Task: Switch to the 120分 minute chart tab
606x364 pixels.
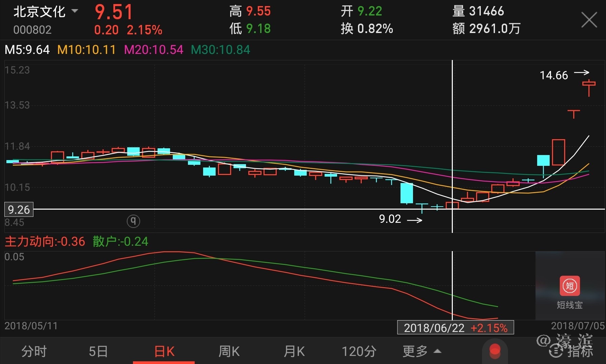Action: [359, 351]
